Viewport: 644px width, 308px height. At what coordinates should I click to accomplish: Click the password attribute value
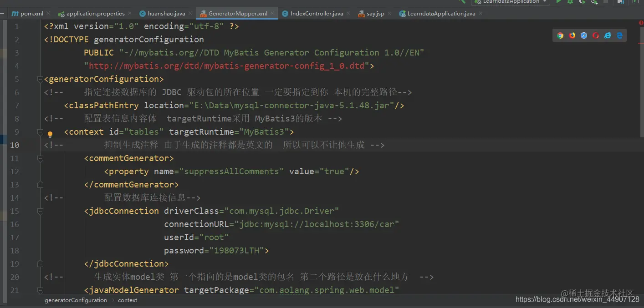(x=236, y=251)
